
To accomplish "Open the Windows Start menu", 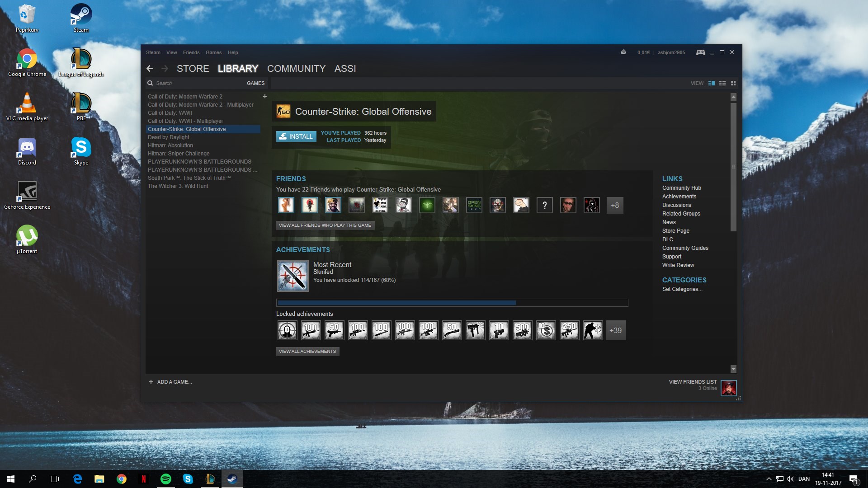I will 11,479.
